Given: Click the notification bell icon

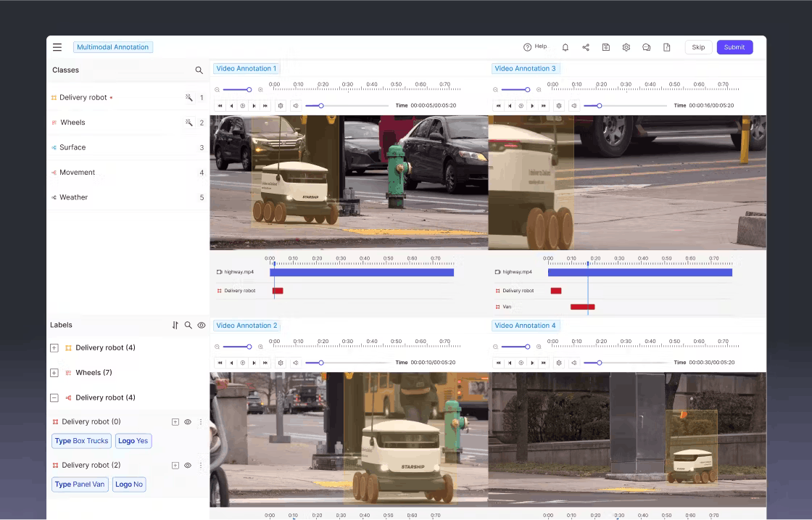Looking at the screenshot, I should click(x=565, y=46).
